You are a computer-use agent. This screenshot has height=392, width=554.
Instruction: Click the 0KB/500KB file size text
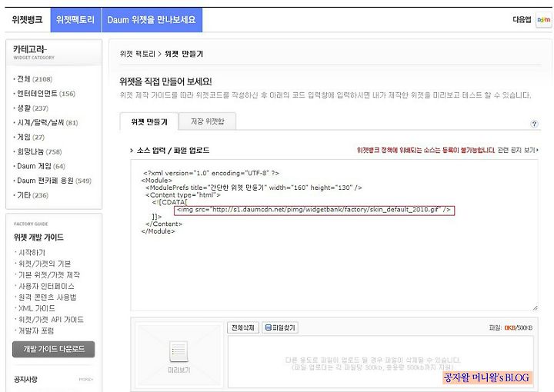click(518, 327)
